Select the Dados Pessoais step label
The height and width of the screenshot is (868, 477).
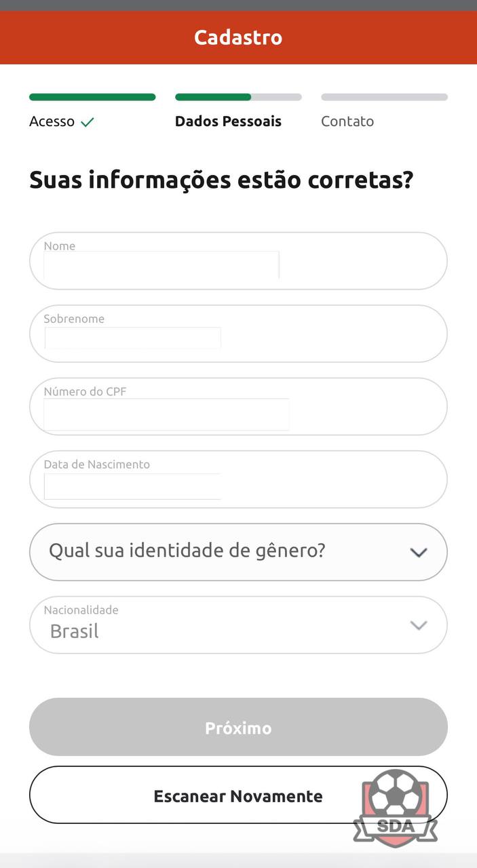point(228,121)
